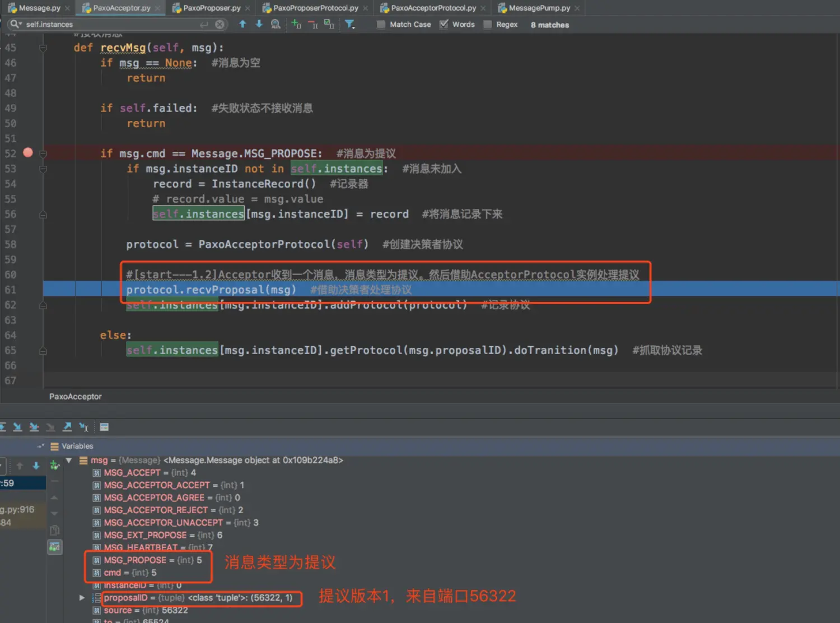Collapse the msg variable tree node

(69, 460)
